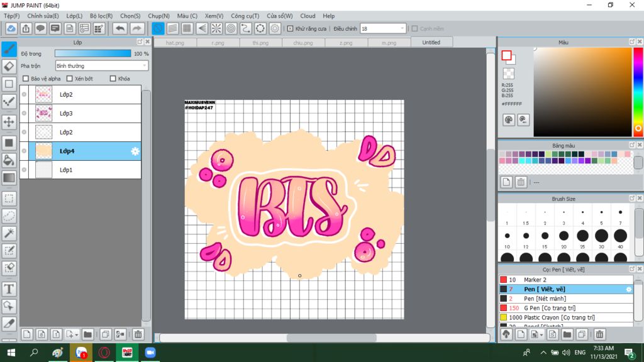Select the Bucket fill tool
The width and height of the screenshot is (644, 362).
click(9, 160)
